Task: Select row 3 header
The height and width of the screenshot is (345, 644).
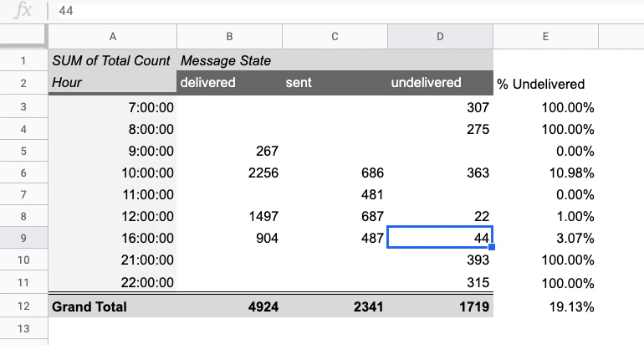Action: coord(23,107)
